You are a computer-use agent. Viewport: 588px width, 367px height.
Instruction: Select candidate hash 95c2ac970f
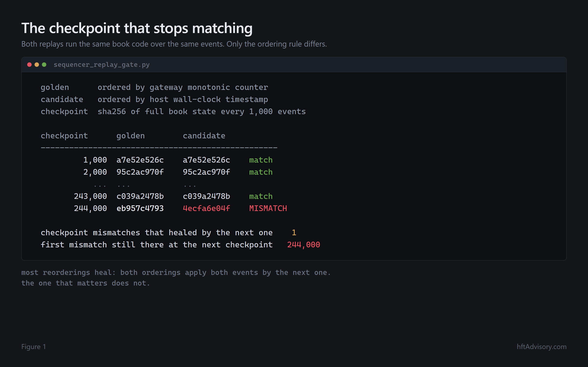(206, 172)
